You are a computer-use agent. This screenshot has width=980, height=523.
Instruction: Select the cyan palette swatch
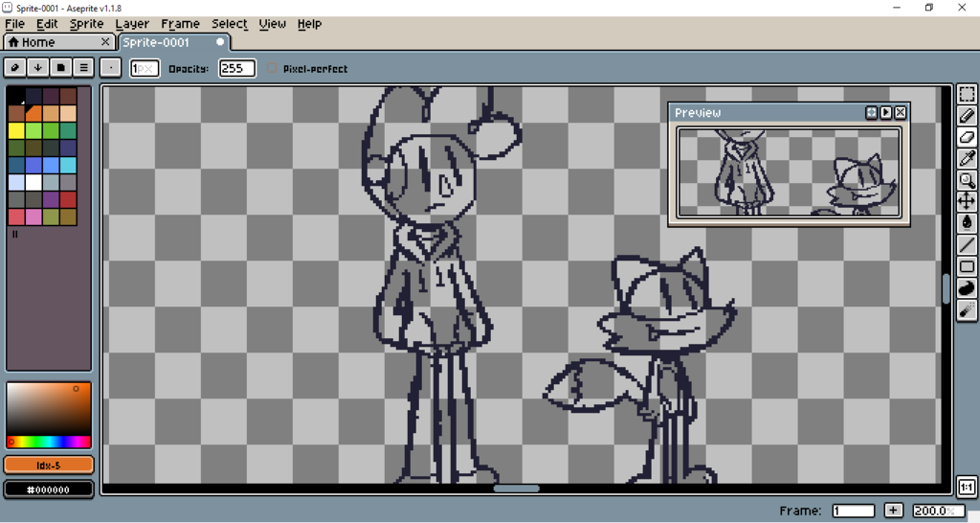coord(68,165)
